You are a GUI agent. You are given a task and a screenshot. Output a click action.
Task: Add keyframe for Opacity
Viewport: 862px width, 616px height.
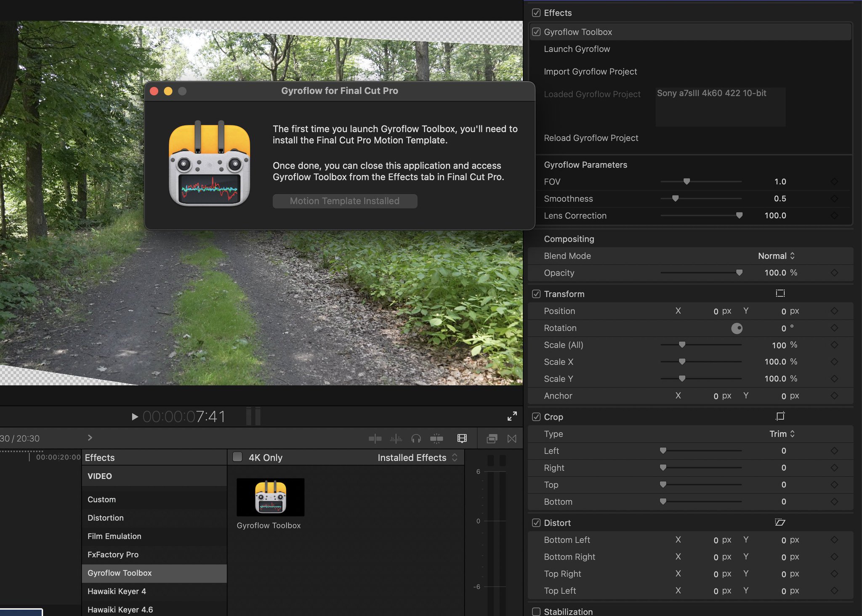click(x=834, y=273)
